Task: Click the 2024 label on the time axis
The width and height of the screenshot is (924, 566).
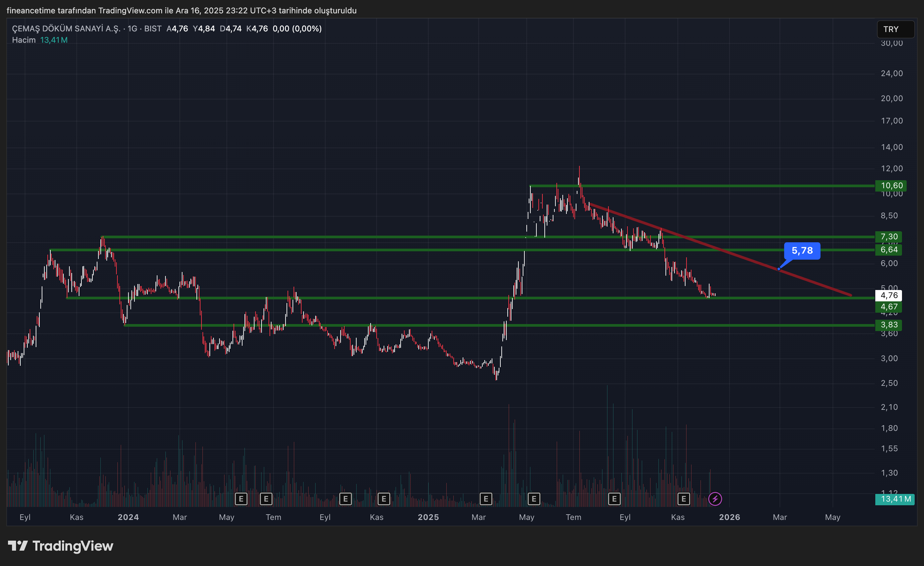Action: (x=128, y=517)
